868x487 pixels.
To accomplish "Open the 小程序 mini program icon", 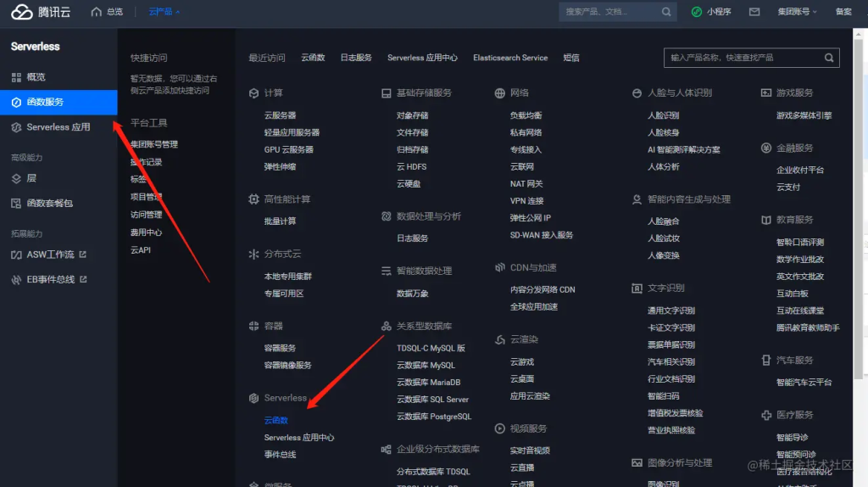I will 697,12.
